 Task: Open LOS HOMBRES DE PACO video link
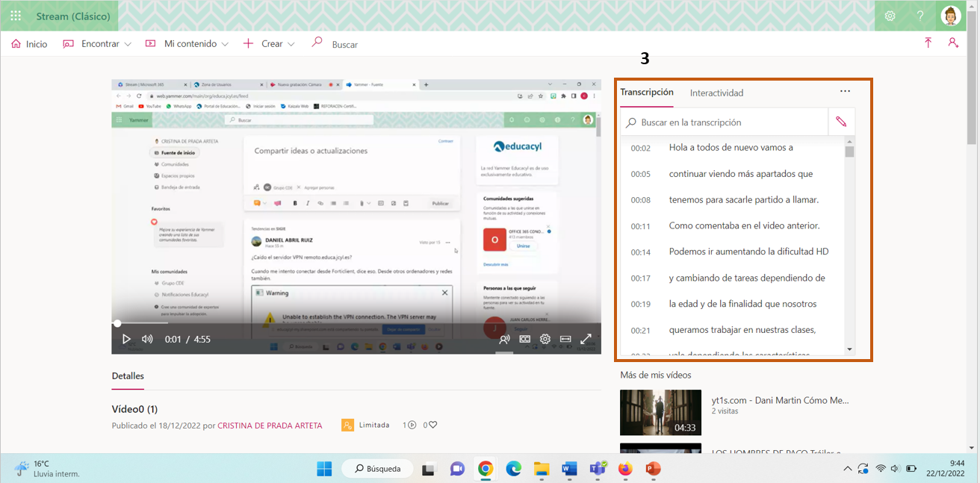point(776,452)
